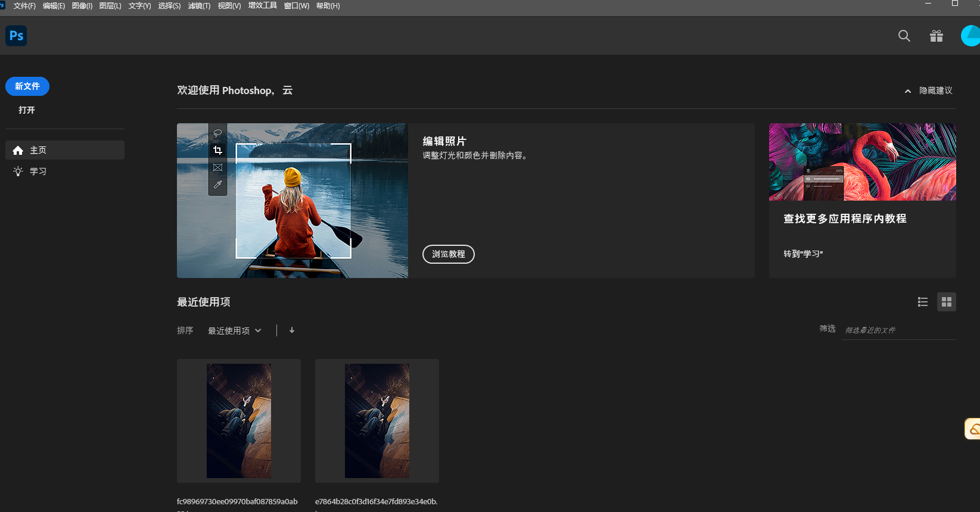Click the 筛选最近的文件 filter input field
980x512 pixels.
898,330
